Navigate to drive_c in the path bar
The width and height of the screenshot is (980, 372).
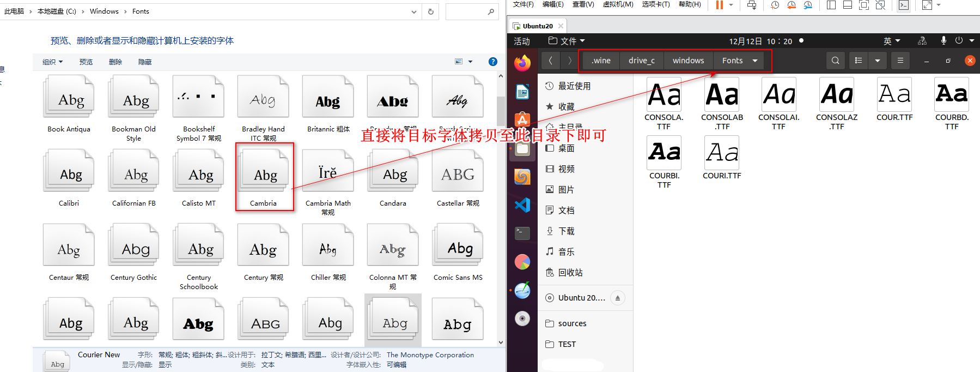click(x=642, y=61)
